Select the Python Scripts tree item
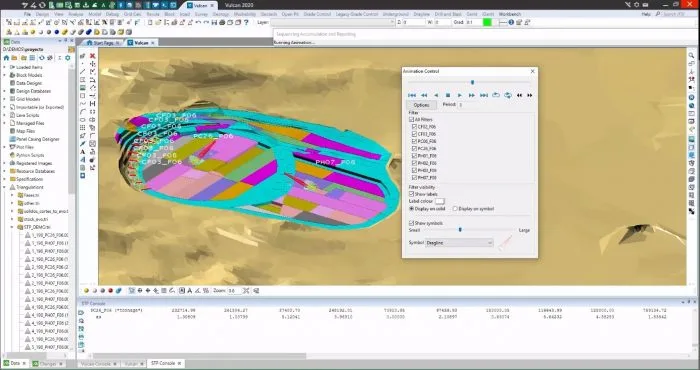Screen dimensions: 700x370 click(30, 155)
